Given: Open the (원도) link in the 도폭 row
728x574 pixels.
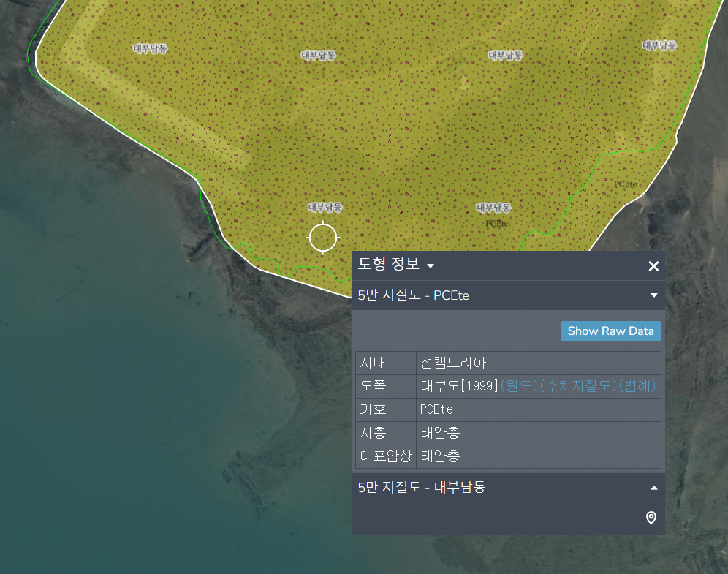Looking at the screenshot, I should tap(519, 386).
